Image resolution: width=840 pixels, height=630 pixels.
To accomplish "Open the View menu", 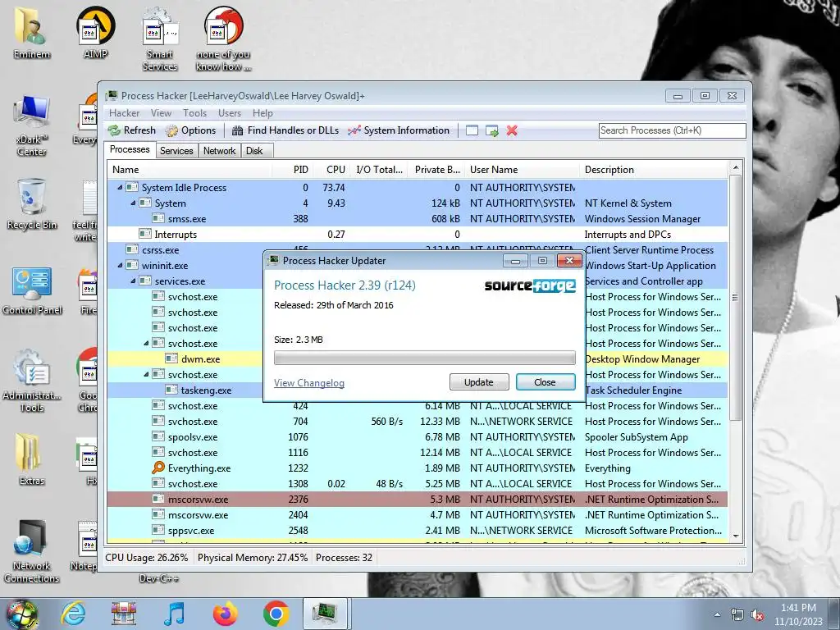I will [161, 113].
